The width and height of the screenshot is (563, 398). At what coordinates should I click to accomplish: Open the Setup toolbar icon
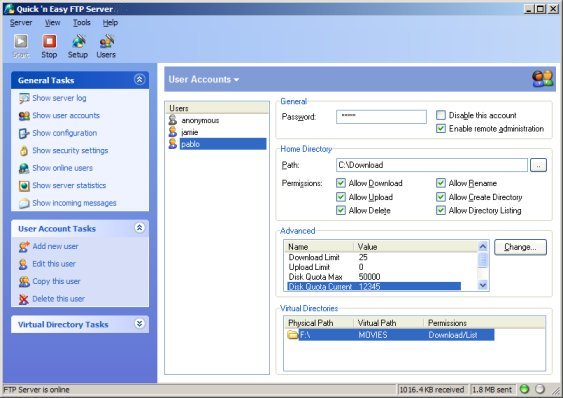[78, 41]
